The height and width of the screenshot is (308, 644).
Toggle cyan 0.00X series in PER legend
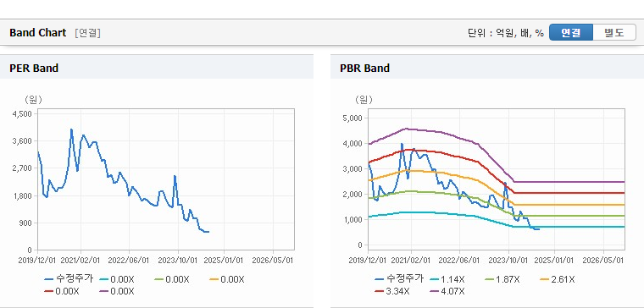tap(117, 279)
